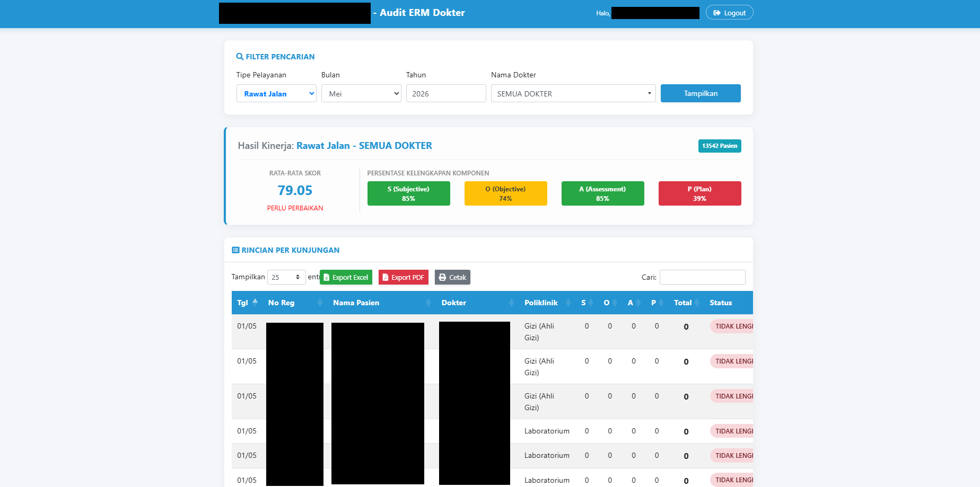Sort by S column header

point(587,303)
